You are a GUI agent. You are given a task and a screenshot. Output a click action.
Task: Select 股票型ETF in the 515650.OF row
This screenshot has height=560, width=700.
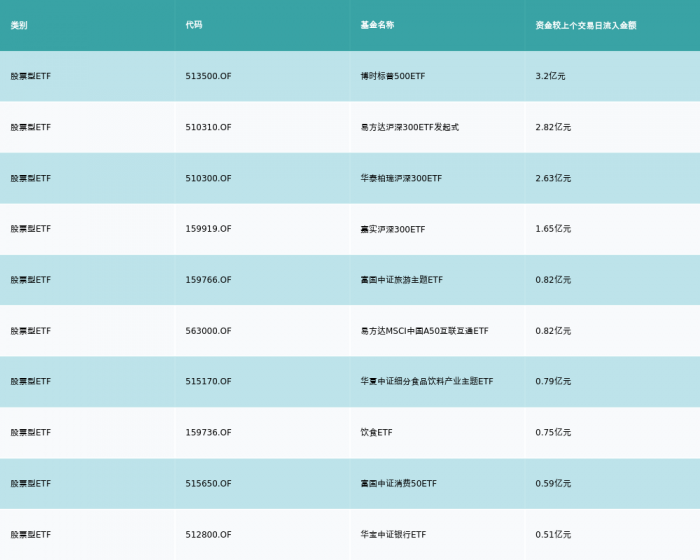(x=31, y=484)
